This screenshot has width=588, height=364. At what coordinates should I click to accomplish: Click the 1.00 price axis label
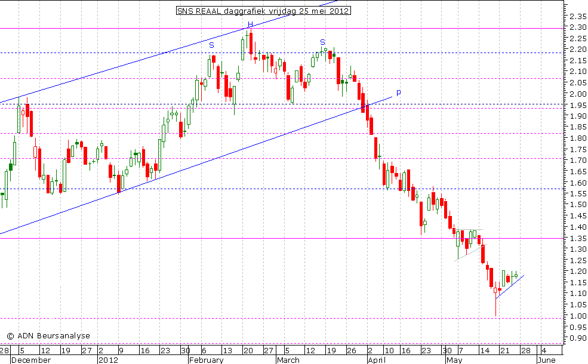click(577, 316)
